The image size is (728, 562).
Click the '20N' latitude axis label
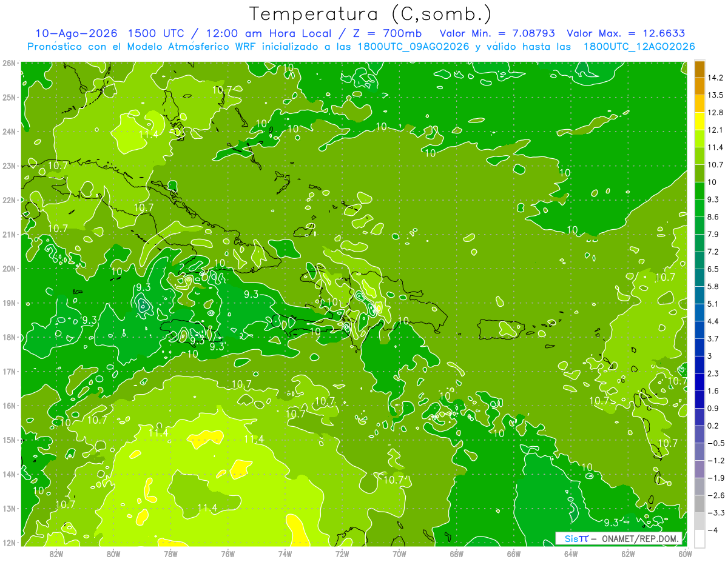coord(8,269)
